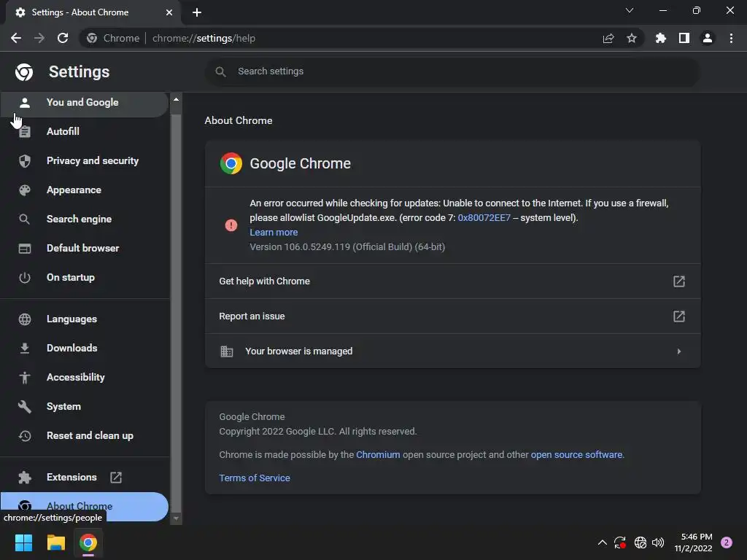This screenshot has height=560, width=747.
Task: Open Get help with Chrome
Action: 452,281
